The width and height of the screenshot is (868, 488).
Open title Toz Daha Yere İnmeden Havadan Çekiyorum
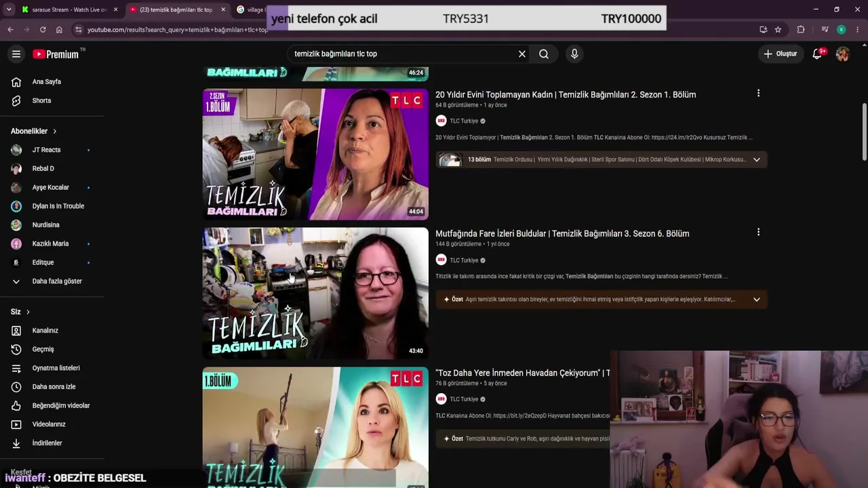tap(523, 373)
